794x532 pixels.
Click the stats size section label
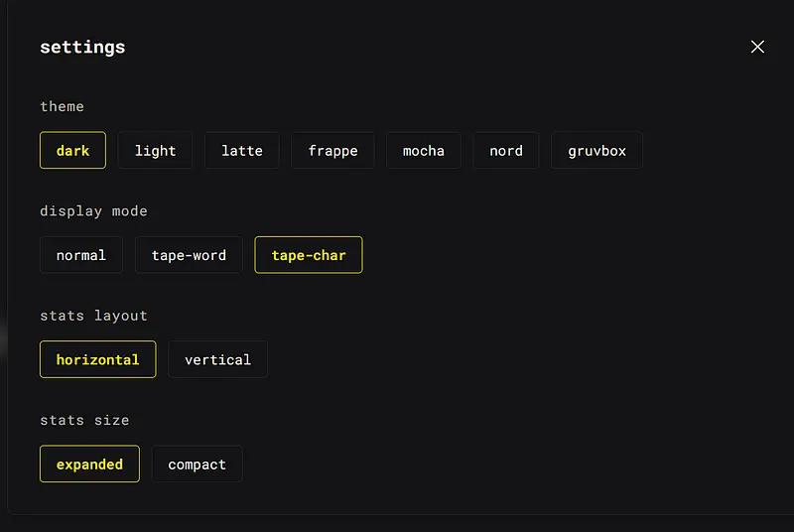click(84, 420)
